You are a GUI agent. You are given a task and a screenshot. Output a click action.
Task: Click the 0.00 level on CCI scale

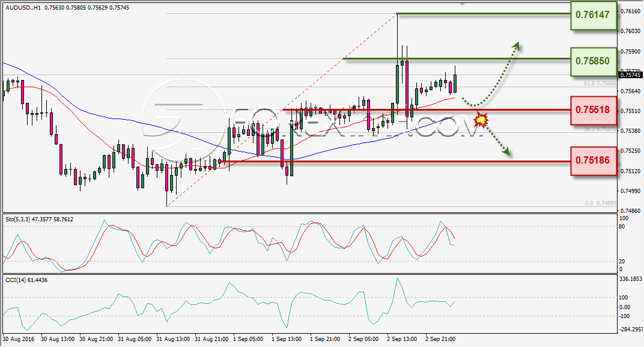(625, 307)
